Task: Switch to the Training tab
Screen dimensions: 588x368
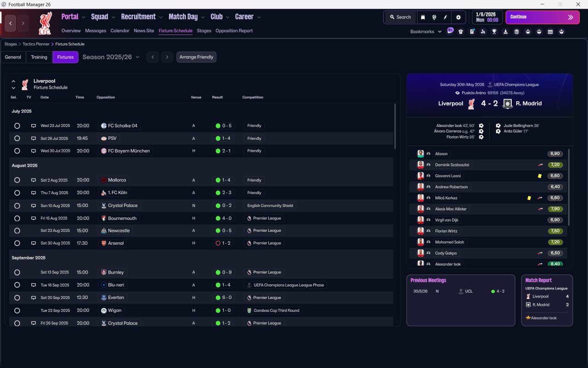Action: (x=39, y=57)
